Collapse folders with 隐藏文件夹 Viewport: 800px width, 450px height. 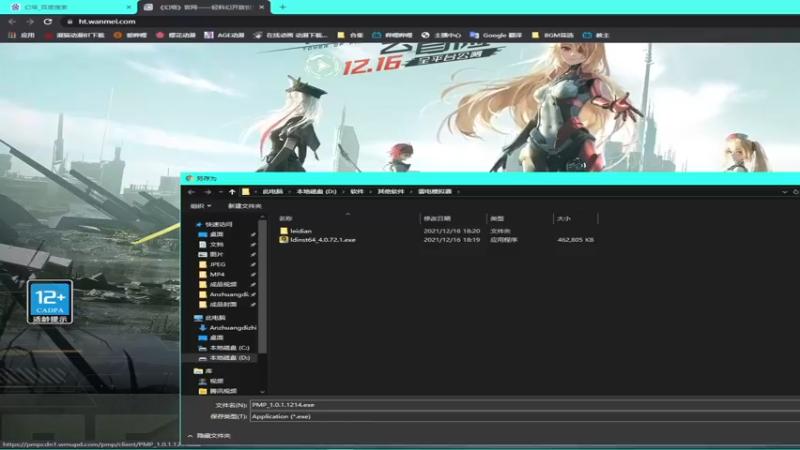[209, 436]
